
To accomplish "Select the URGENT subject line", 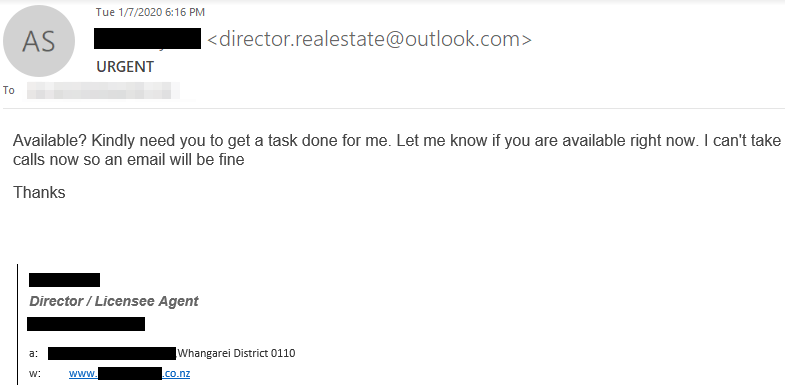I will pos(125,67).
